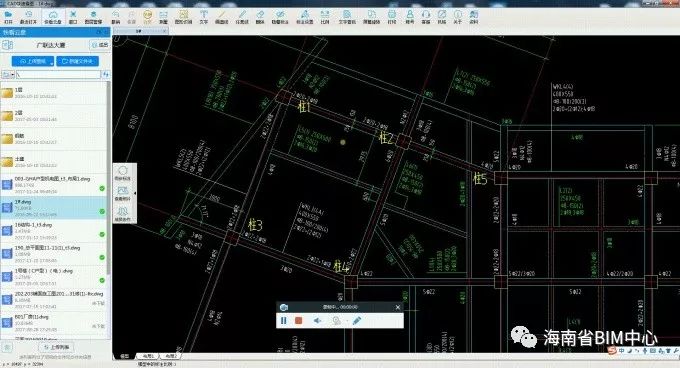
Task: Stop the recording with red square button
Action: 298,321
